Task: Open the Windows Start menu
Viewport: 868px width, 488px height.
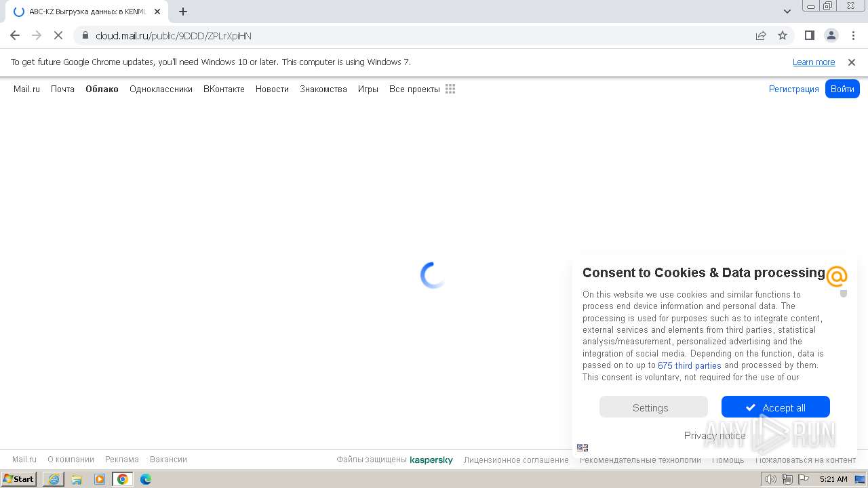Action: [19, 479]
